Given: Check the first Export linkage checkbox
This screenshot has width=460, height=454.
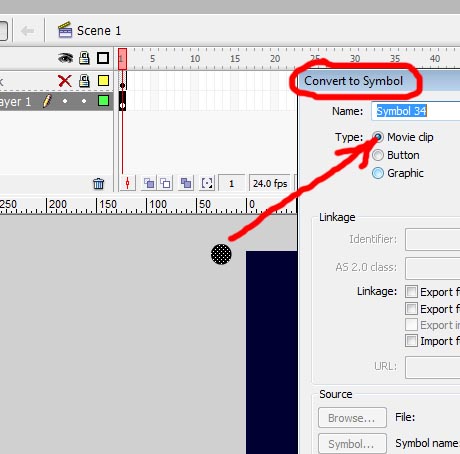Looking at the screenshot, I should (x=411, y=292).
